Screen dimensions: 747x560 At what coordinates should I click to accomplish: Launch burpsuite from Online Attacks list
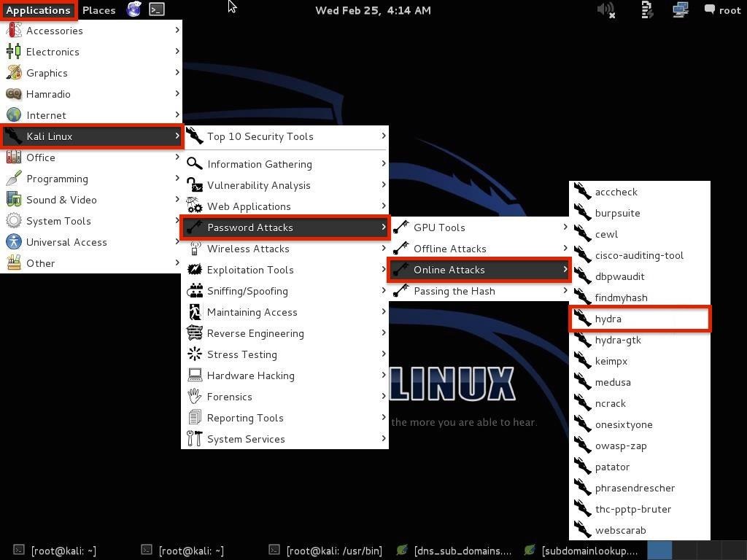click(639, 213)
